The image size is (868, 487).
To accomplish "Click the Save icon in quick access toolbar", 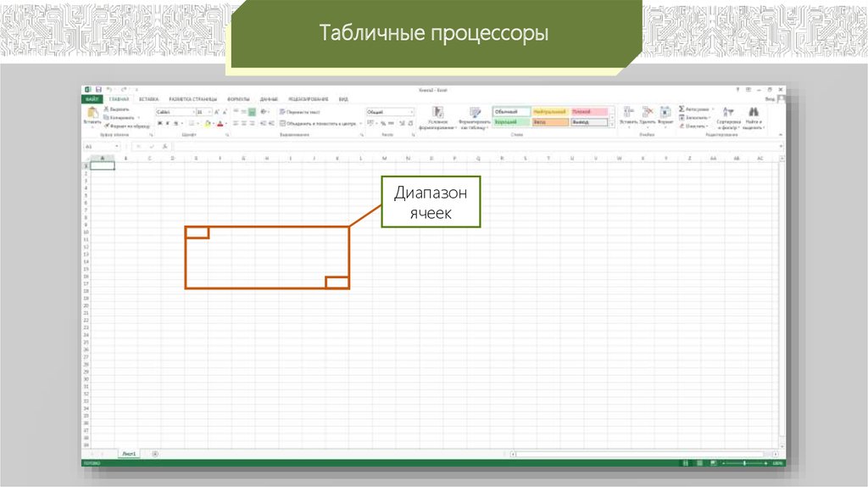I will 98,89.
